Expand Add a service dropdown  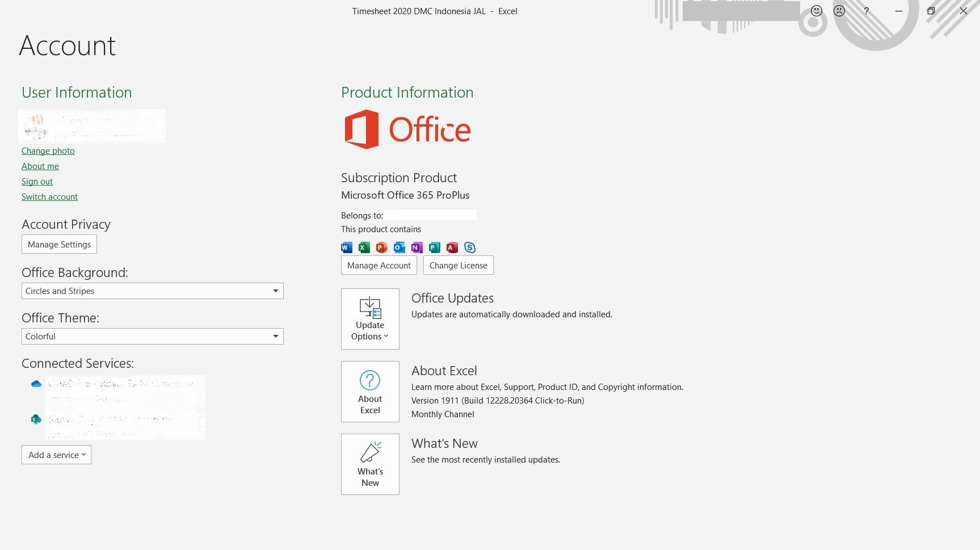[x=57, y=455]
